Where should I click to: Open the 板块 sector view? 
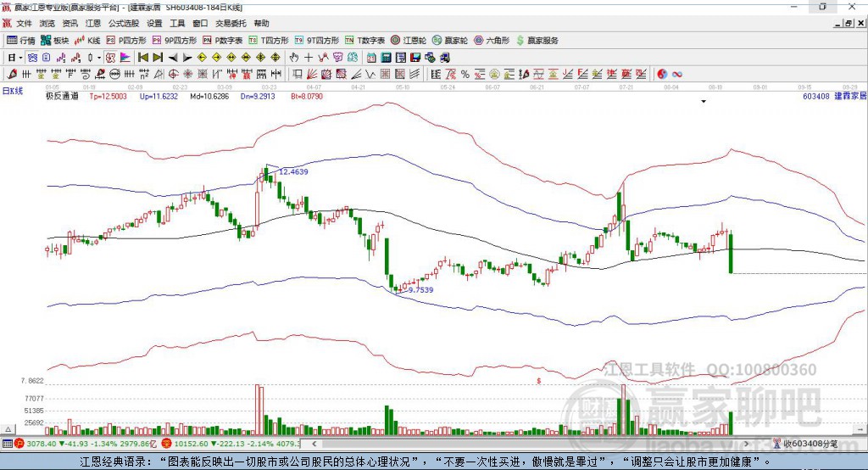click(x=55, y=41)
